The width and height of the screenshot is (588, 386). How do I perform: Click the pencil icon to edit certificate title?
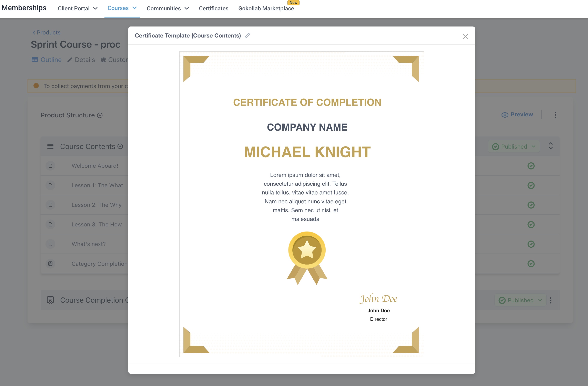point(247,35)
